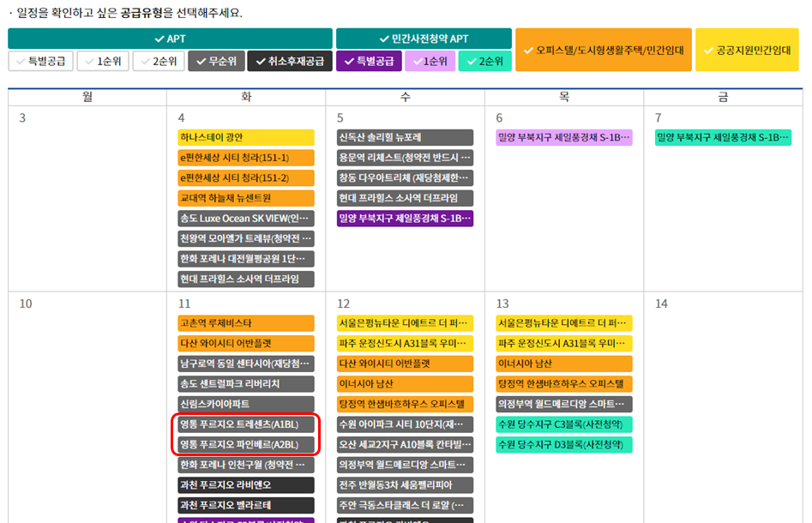812x523 pixels.
Task: Open 의정부역 월드메르디앙 on the 12th
Action: [405, 465]
